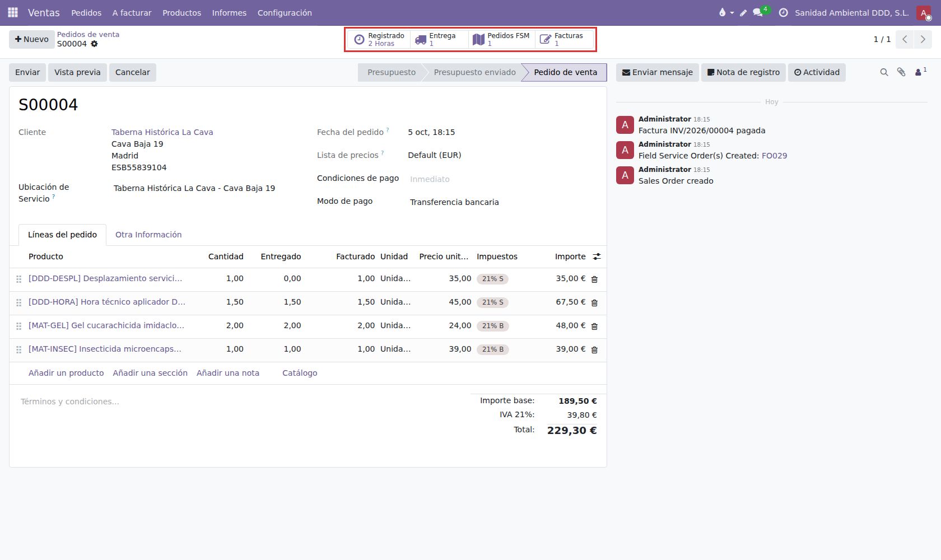
Task: Open the Productos menu
Action: [x=181, y=12]
